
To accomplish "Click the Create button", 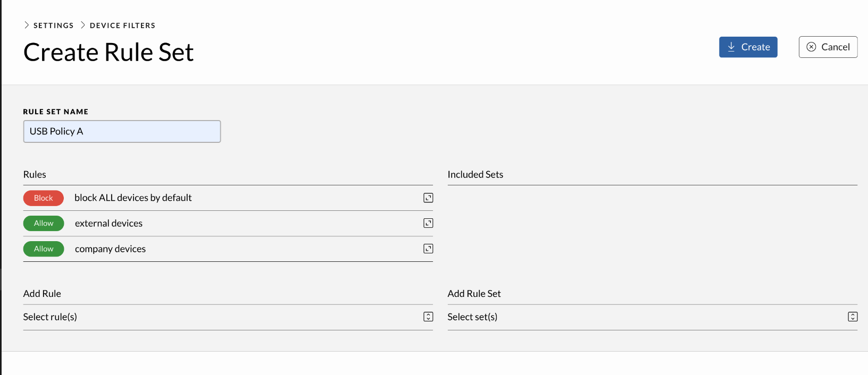I will (748, 47).
